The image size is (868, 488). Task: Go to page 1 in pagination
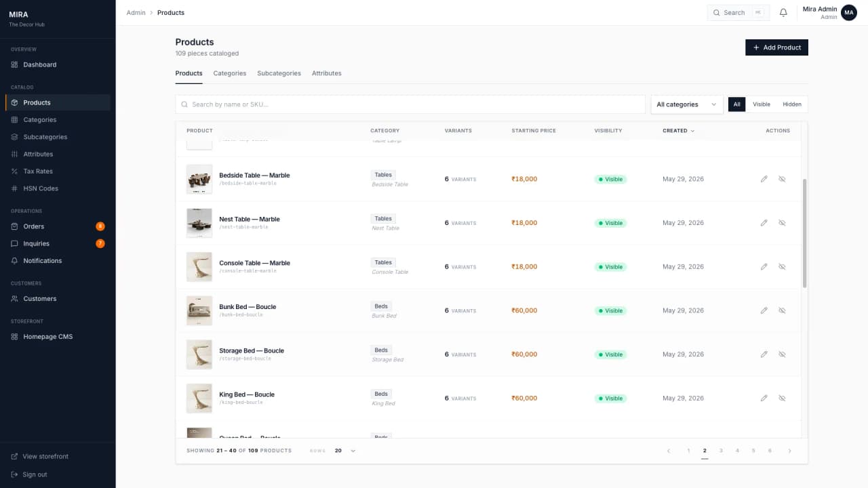(688, 451)
